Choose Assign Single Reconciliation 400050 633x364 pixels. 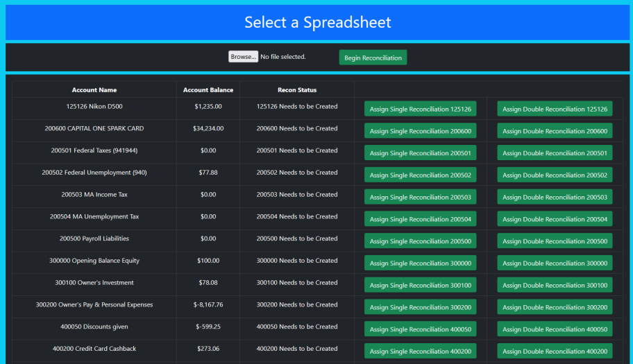pos(420,329)
